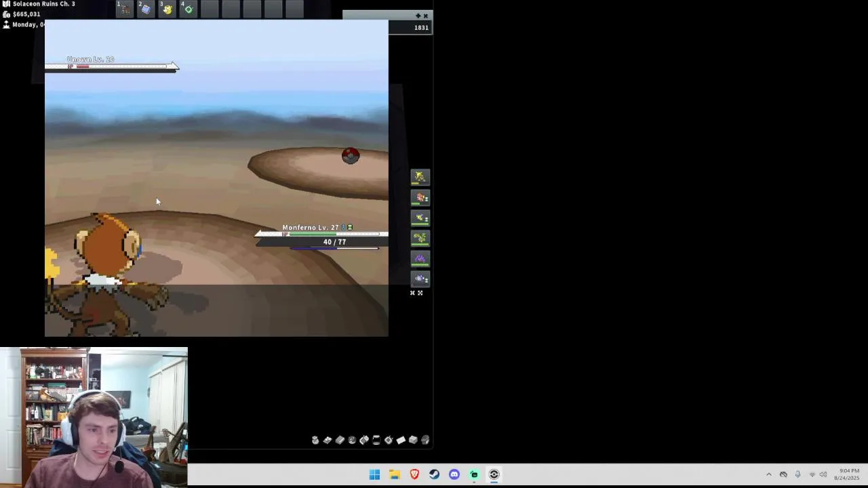868x488 pixels.
Task: Select fourth party slot with green plant Pokémon
Action: 420,238
